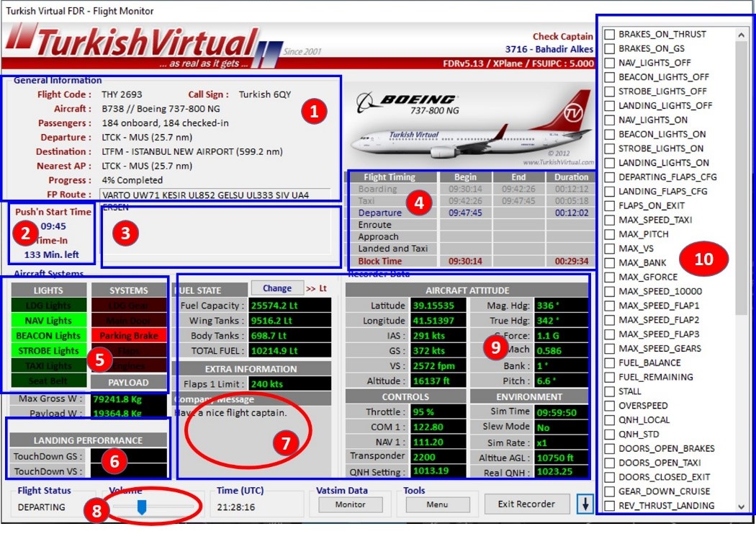Tick the MAX_SPEED_FLAP3 checkbox
756x534 pixels.
click(x=610, y=334)
